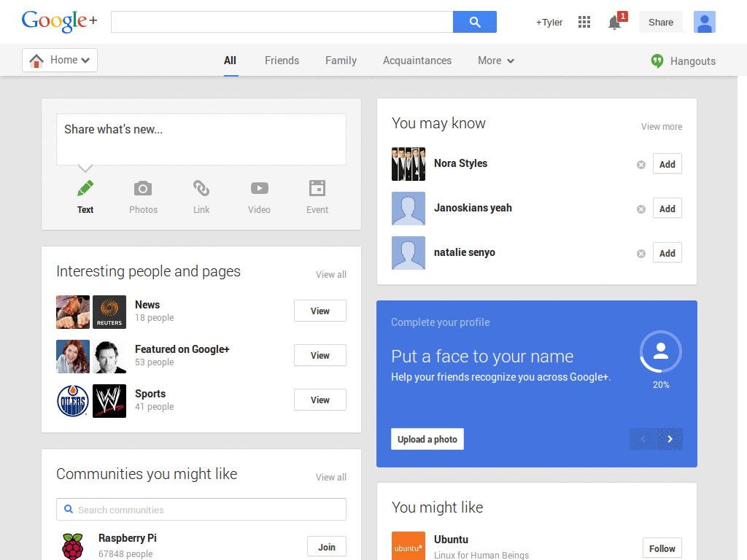Open the Home dropdown menu
747x560 pixels.
60,60
